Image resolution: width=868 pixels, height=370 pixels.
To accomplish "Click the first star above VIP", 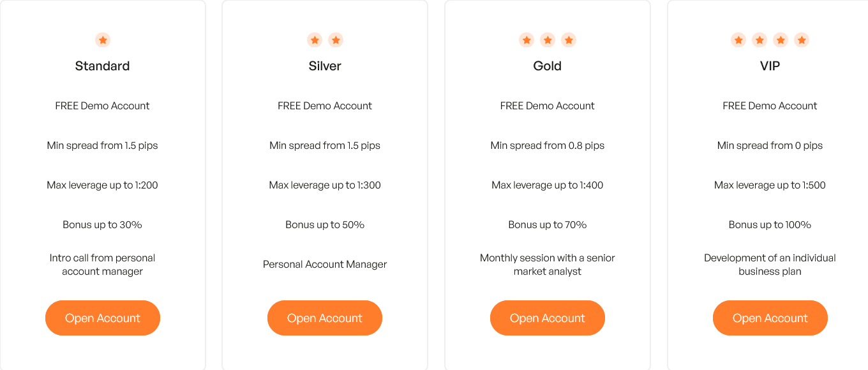I will (x=738, y=40).
